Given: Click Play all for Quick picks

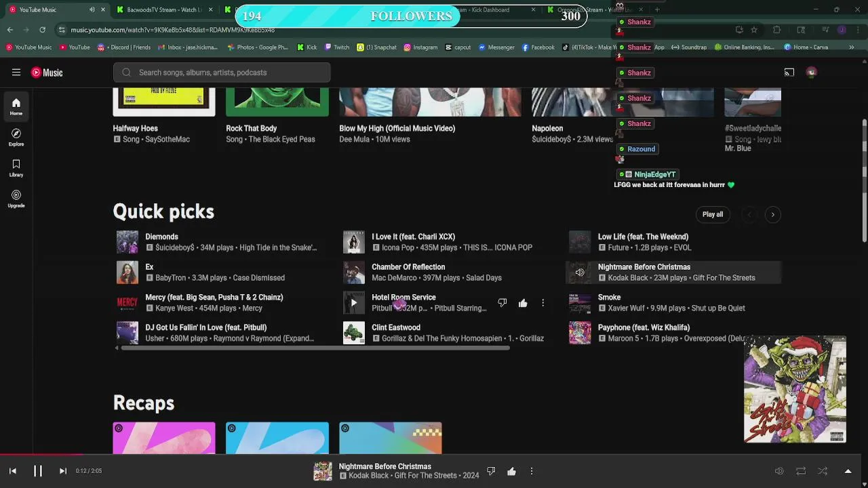Looking at the screenshot, I should pos(712,214).
